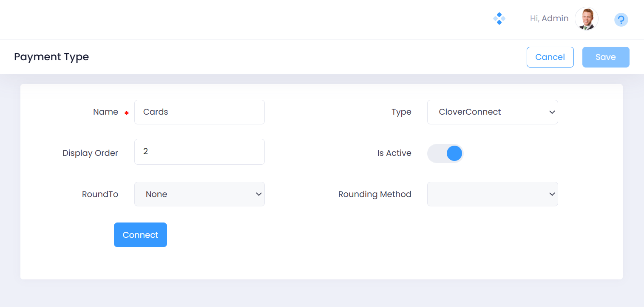
Task: Toggle the Is Active switch
Action: point(445,153)
